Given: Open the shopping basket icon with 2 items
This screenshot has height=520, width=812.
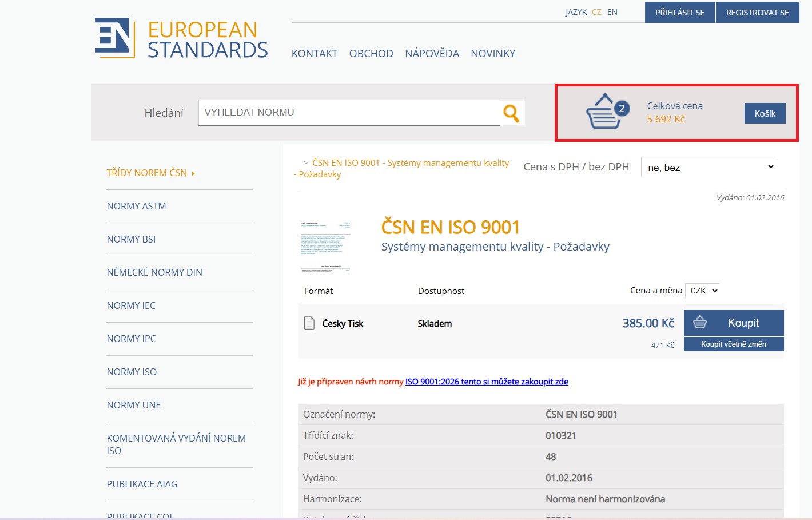Looking at the screenshot, I should click(x=605, y=112).
